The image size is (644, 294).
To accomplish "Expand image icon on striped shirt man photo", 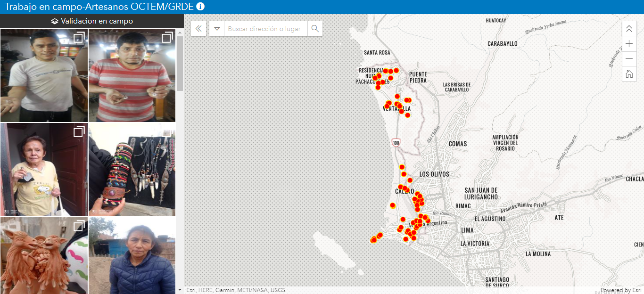I will coord(167,37).
